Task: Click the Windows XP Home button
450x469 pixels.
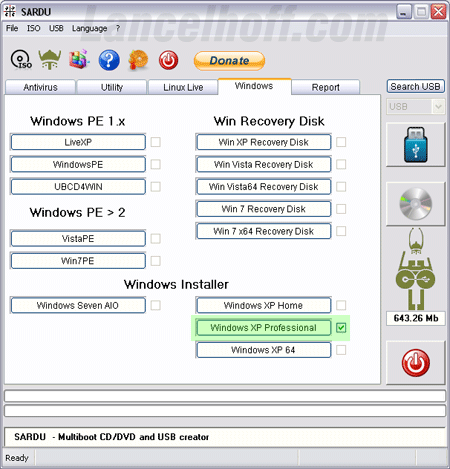Action: point(264,305)
